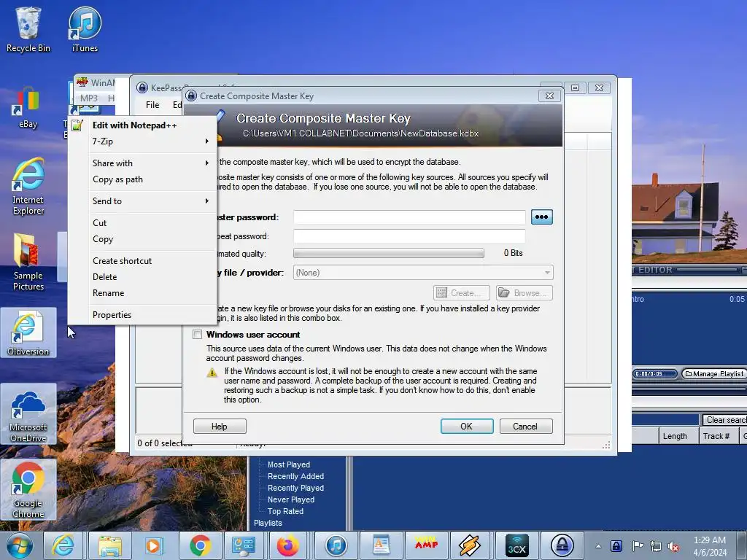Click the muted volume tray icon
The width and height of the screenshot is (747, 560).
pyautogui.click(x=673, y=547)
